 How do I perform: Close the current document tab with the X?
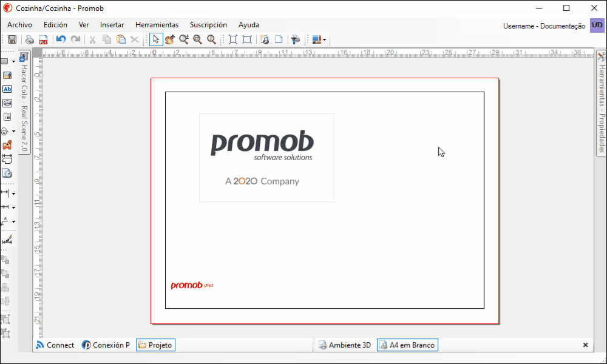(x=585, y=345)
